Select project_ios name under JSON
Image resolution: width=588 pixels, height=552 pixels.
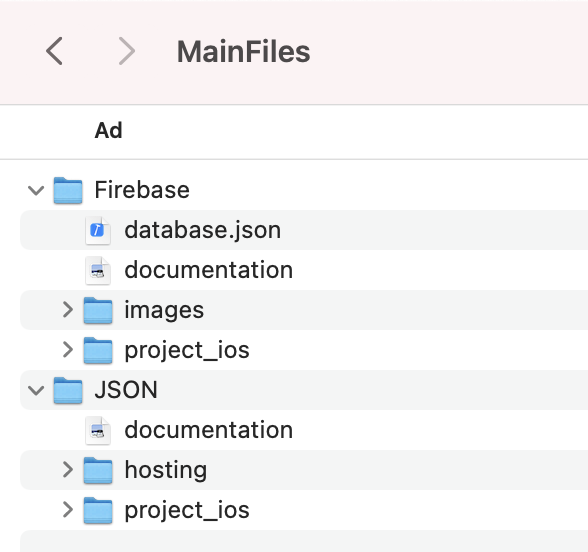pyautogui.click(x=187, y=511)
